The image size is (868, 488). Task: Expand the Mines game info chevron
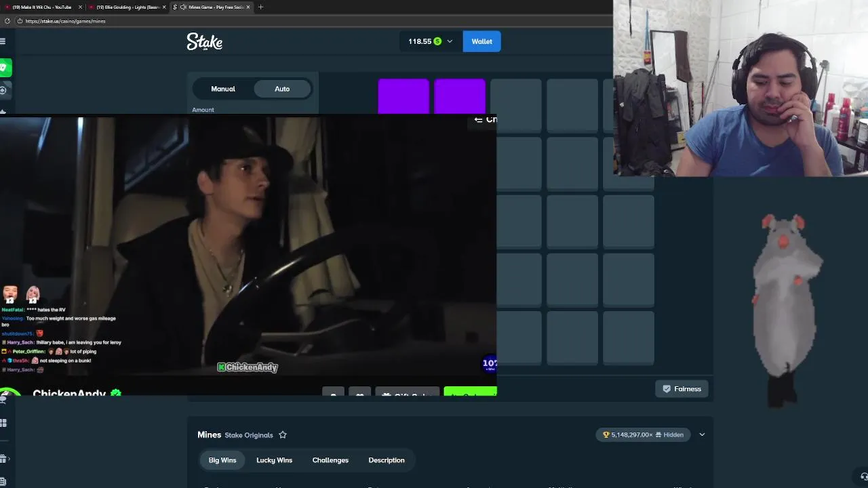[x=702, y=434]
